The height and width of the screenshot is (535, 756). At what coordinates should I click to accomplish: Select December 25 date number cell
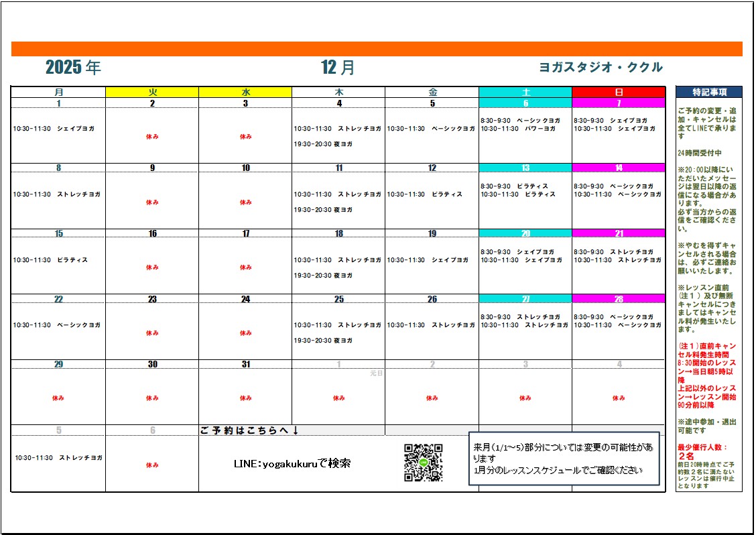338,299
